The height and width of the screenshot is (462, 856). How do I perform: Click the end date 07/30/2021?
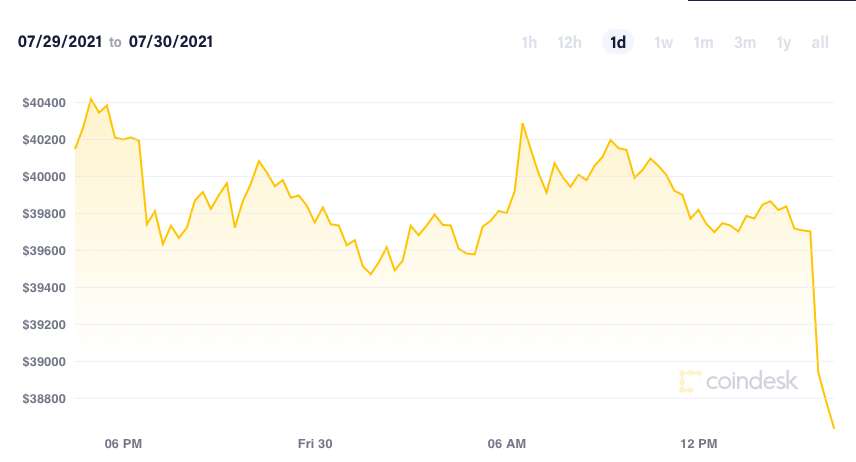[171, 42]
